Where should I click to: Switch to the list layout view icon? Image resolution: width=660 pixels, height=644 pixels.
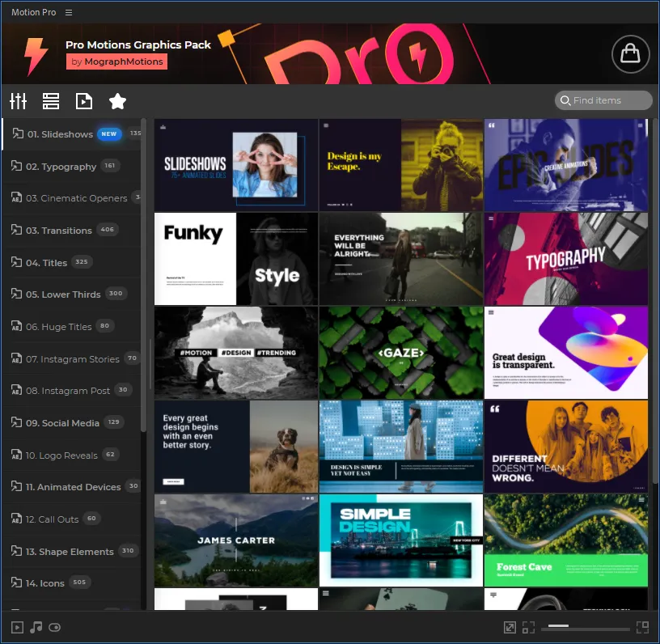(x=51, y=101)
